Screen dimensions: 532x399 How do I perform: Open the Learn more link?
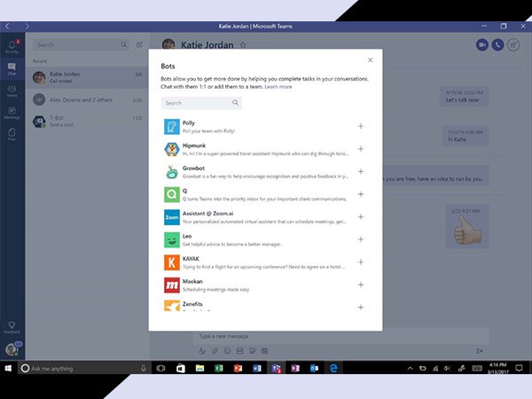pos(278,87)
